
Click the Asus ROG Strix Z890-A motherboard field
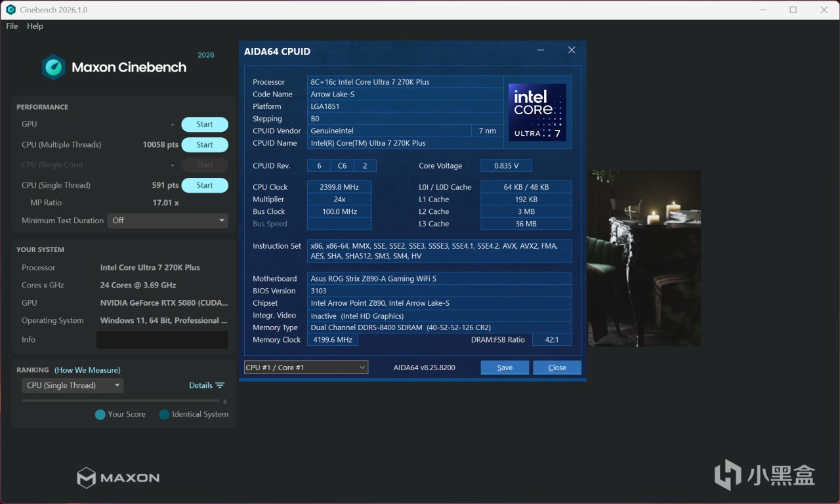[439, 278]
